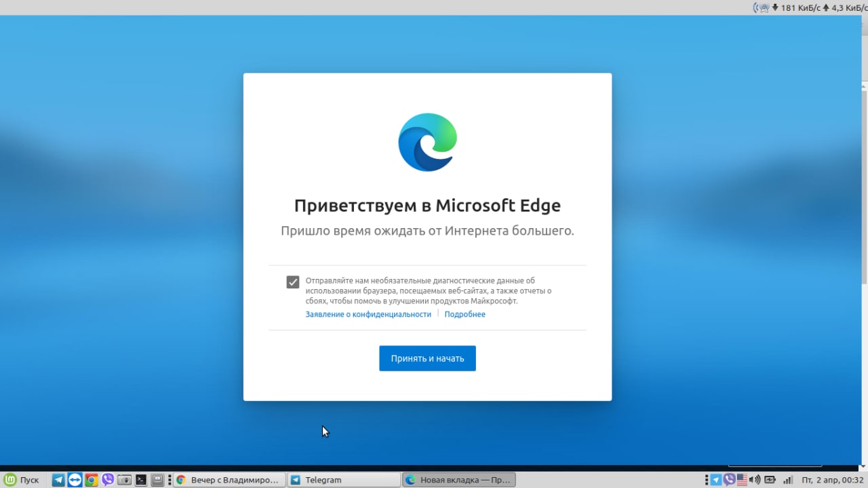Open the keyboard layout flag indicator
This screenshot has width=868, height=488.
[742, 480]
